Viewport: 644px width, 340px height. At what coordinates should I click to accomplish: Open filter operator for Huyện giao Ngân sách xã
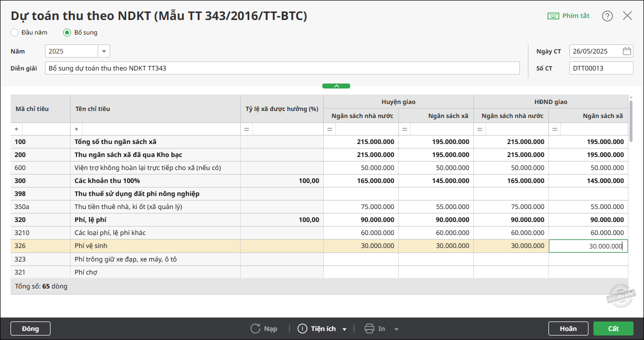pyautogui.click(x=405, y=129)
